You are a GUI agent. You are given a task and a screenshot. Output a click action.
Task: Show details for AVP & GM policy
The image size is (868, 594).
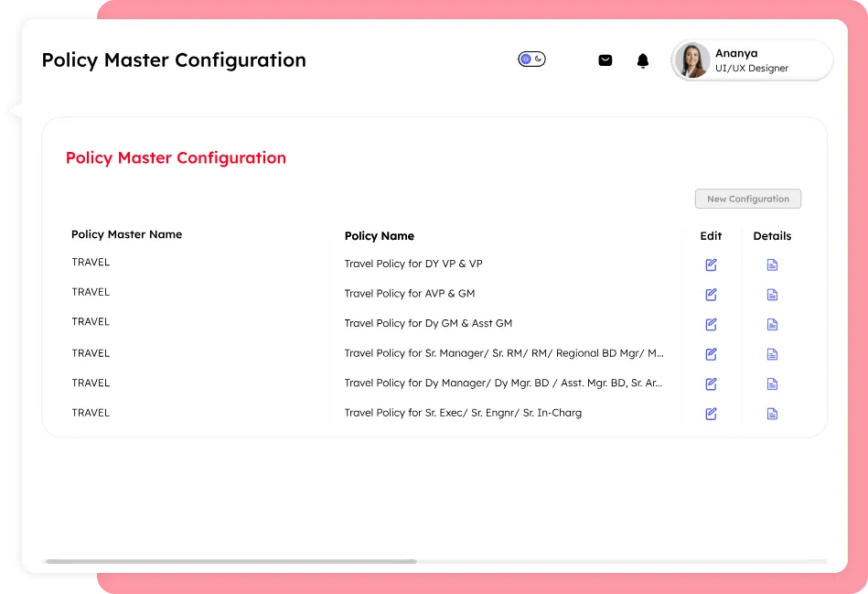(772, 295)
